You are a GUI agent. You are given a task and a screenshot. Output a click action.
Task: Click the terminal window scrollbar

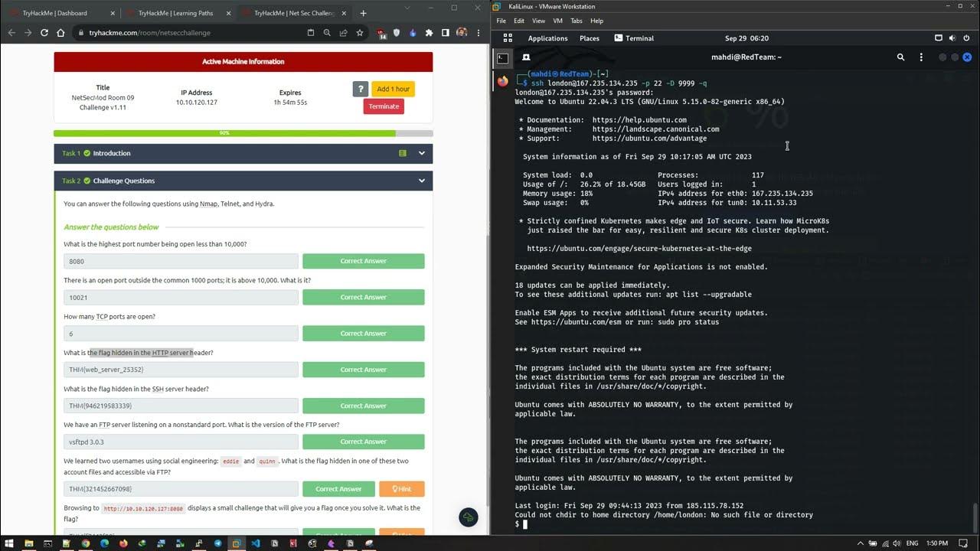(975, 517)
